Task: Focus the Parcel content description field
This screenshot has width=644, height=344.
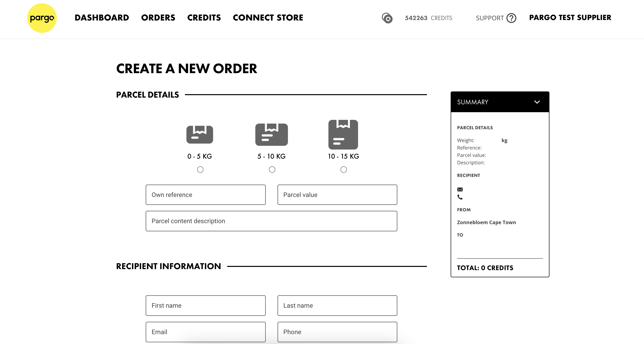Action: pos(271,221)
